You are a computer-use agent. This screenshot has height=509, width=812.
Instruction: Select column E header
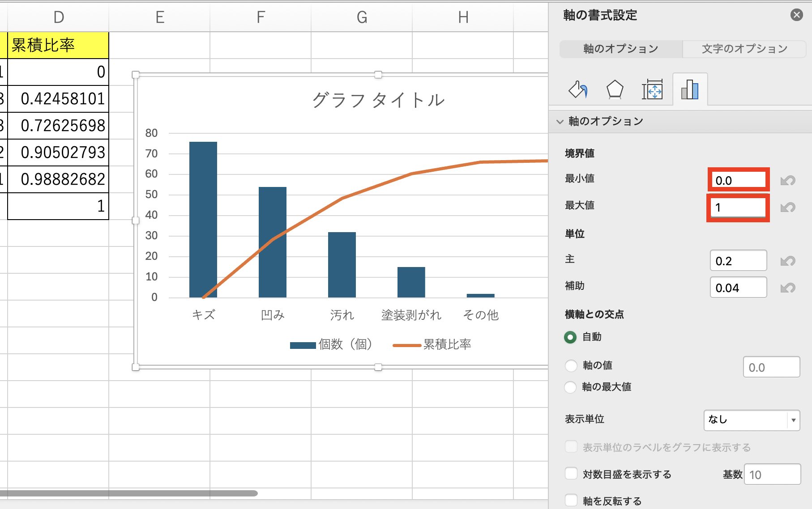(159, 17)
